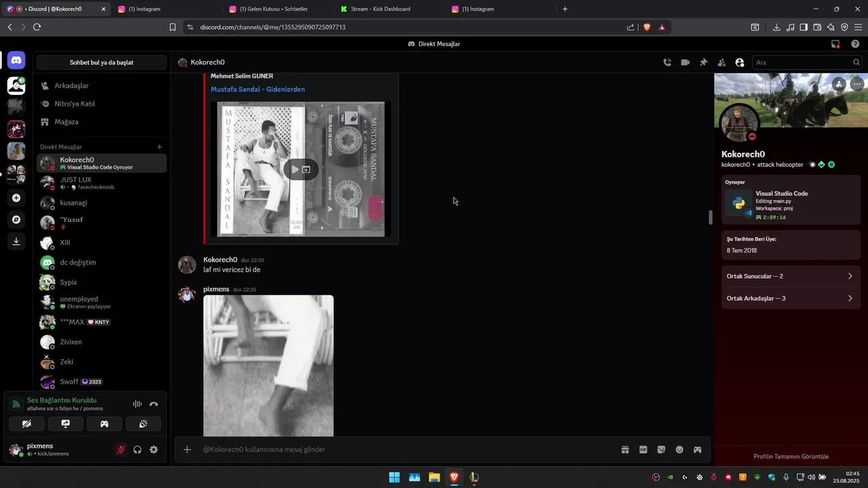The width and height of the screenshot is (868, 488).
Task: Open Mağaza shop page
Action: tap(102, 122)
